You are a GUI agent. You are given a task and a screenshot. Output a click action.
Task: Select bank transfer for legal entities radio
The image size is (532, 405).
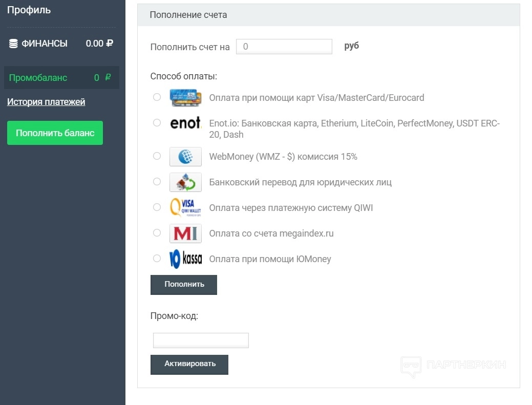click(x=157, y=182)
